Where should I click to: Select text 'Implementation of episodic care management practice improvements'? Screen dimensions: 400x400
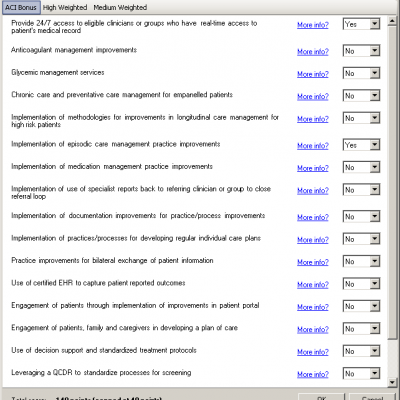coord(116,144)
